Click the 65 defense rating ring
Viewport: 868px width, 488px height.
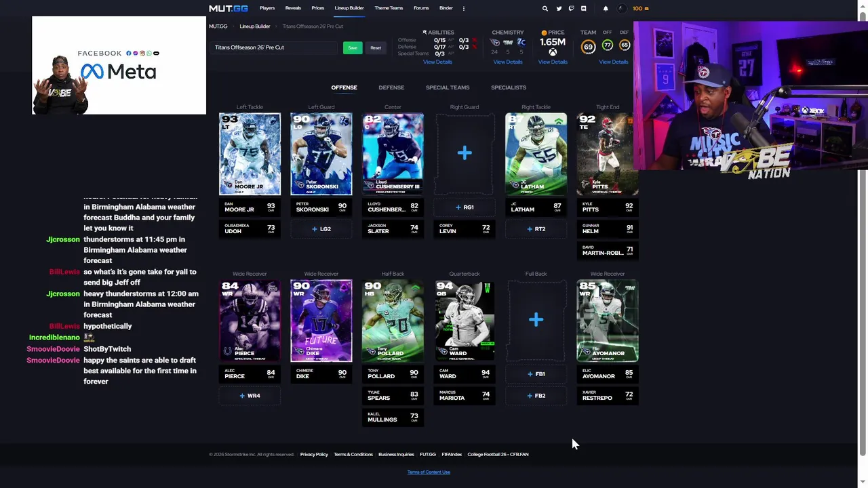point(625,45)
